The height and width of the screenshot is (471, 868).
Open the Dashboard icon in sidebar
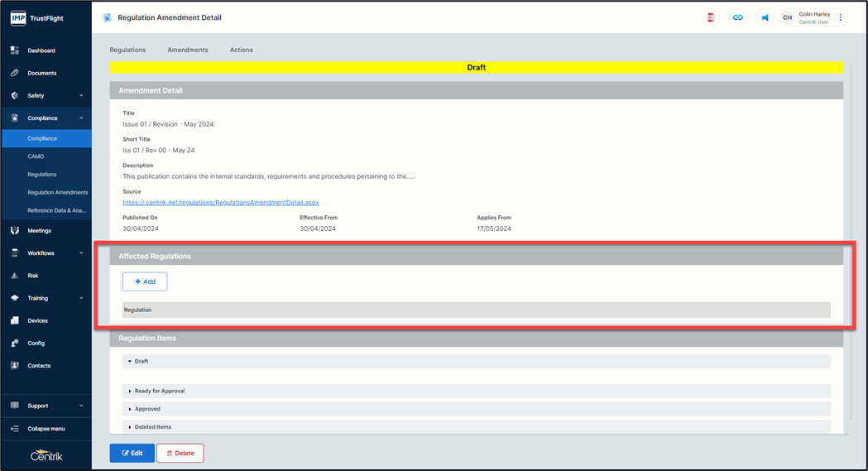pyautogui.click(x=15, y=50)
